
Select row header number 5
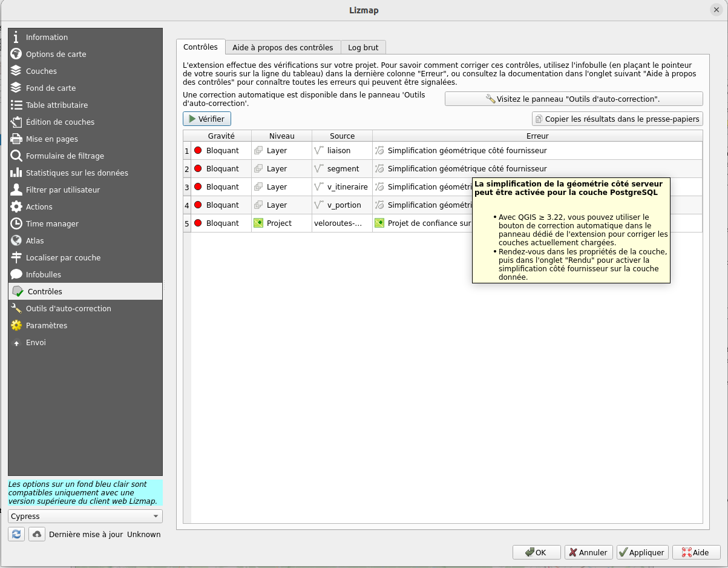point(187,223)
